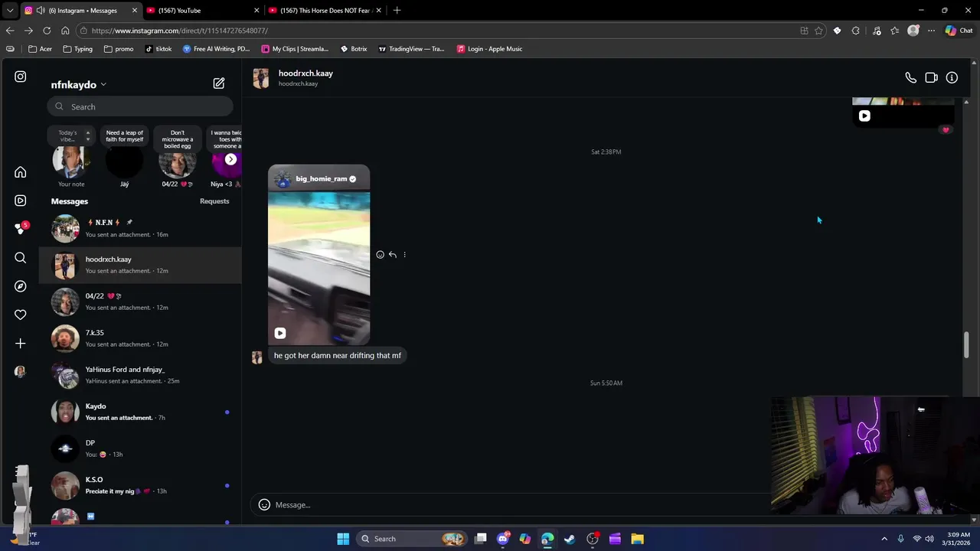Open profile avatar in sidebar
980x551 pixels.
21,372
